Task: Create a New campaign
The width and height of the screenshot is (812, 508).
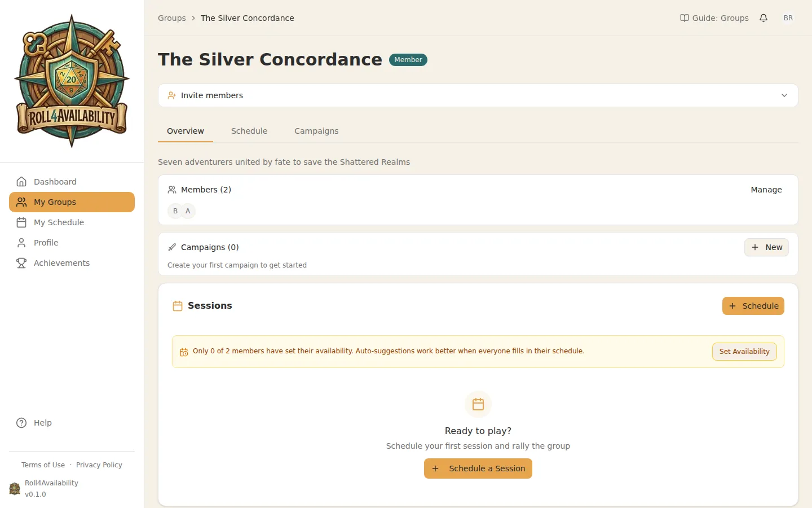Action: [x=766, y=247]
